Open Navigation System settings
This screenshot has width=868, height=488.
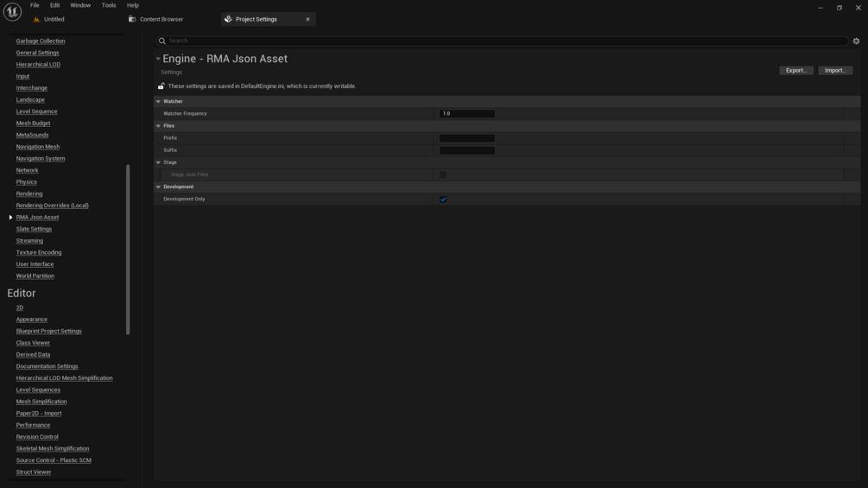pyautogui.click(x=41, y=158)
